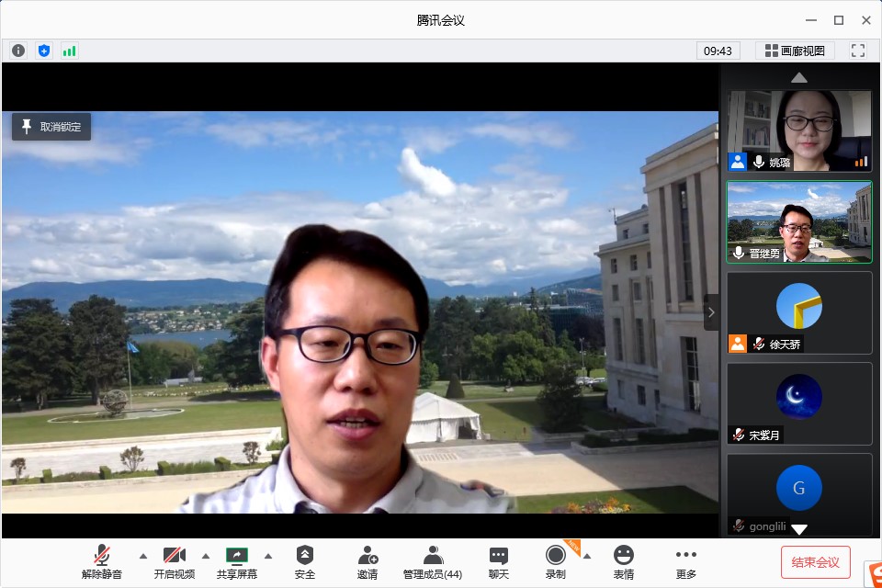This screenshot has height=588, width=882.
Task: Select 徐天骄 participant tile
Action: [798, 312]
